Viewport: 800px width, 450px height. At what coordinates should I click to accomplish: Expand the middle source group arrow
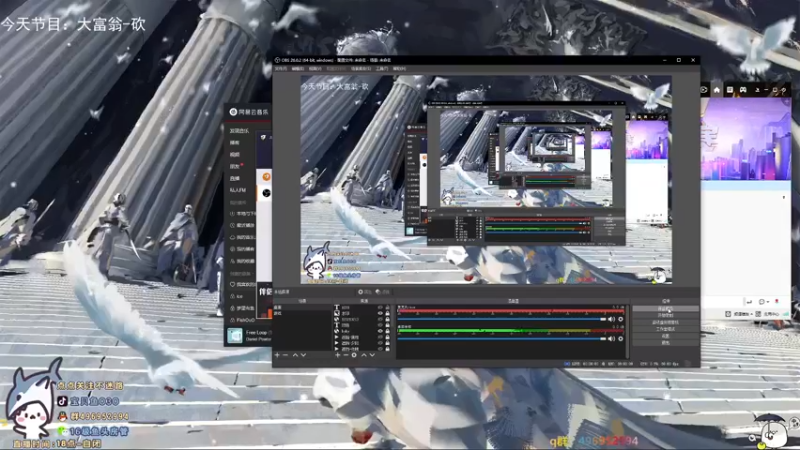[337, 343]
